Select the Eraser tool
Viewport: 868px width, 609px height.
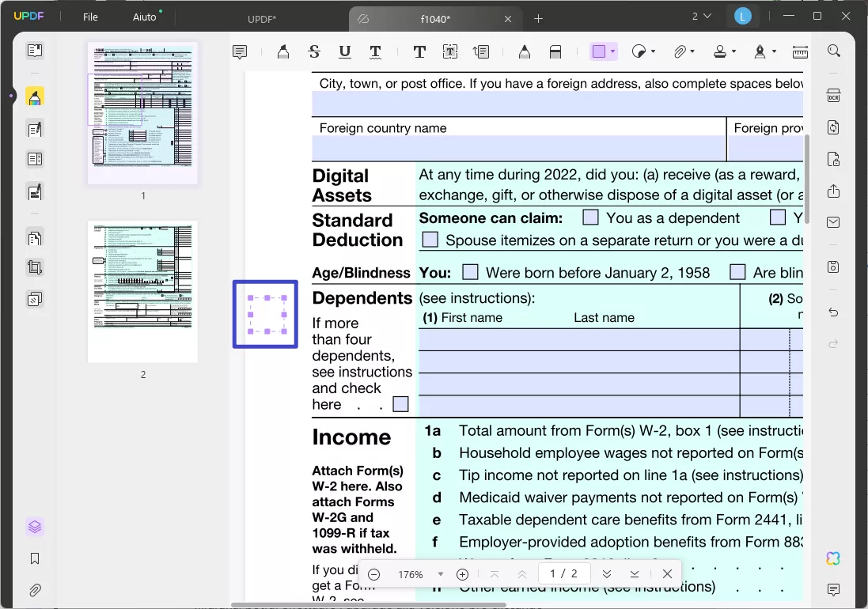[x=555, y=52]
